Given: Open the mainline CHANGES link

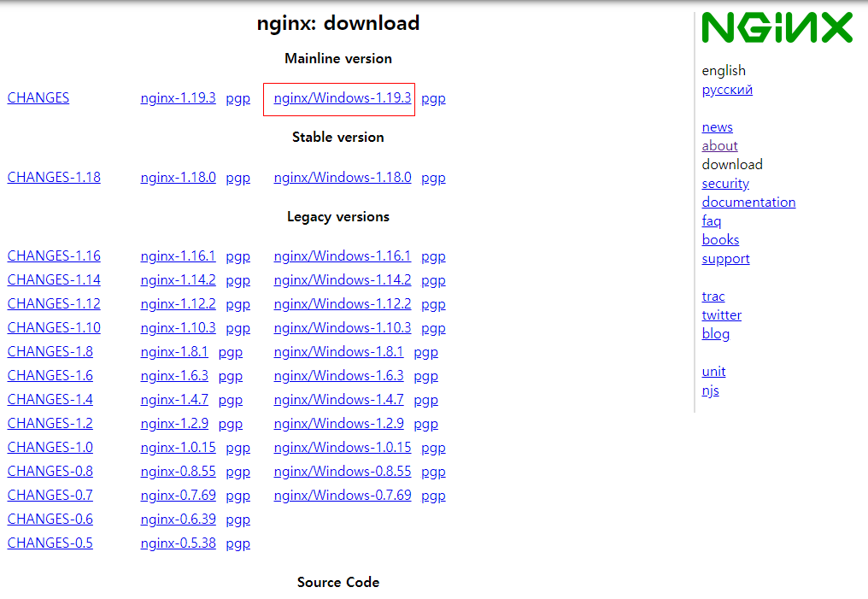Looking at the screenshot, I should pos(38,98).
